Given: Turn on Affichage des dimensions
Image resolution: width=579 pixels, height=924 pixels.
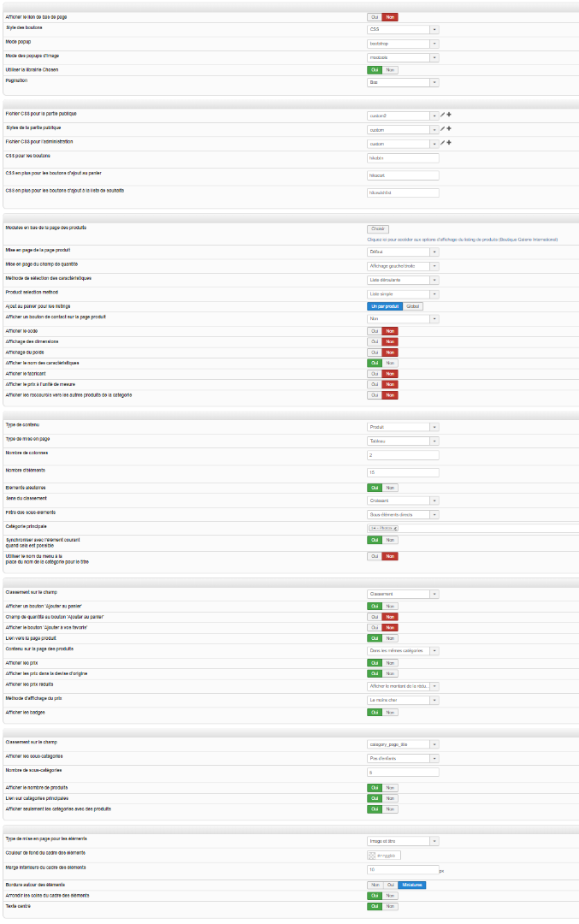Looking at the screenshot, I should point(375,341).
